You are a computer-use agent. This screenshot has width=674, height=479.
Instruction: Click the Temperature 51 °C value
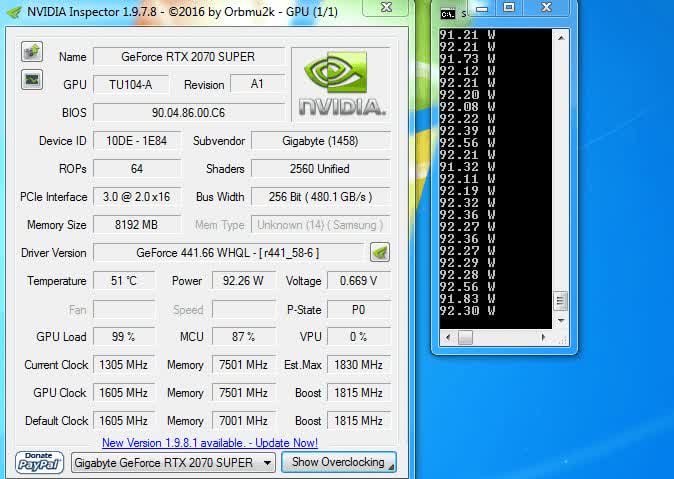click(x=124, y=281)
